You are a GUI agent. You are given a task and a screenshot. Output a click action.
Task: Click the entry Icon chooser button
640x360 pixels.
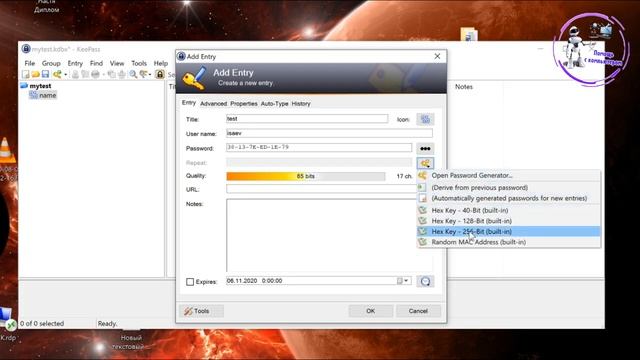pyautogui.click(x=425, y=119)
